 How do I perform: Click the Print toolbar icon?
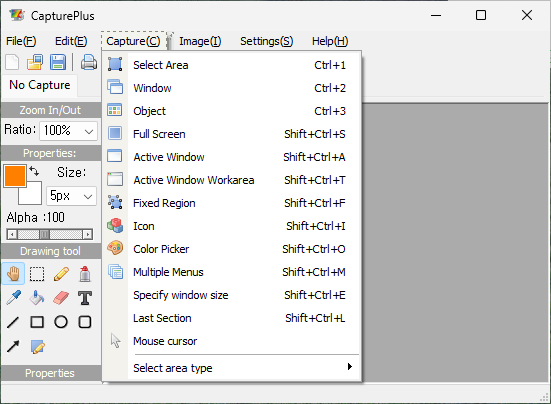[x=89, y=63]
